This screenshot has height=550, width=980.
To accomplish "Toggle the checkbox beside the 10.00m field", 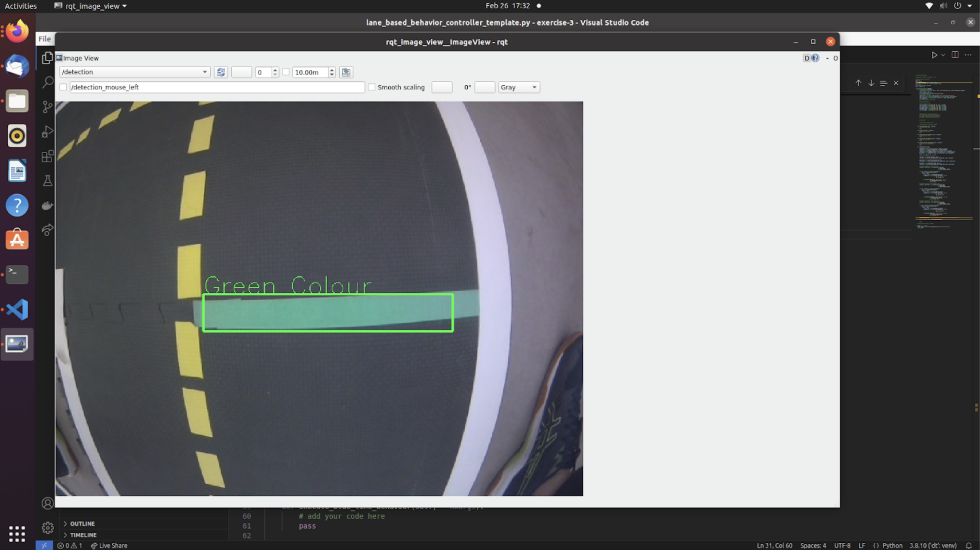I will pyautogui.click(x=286, y=72).
